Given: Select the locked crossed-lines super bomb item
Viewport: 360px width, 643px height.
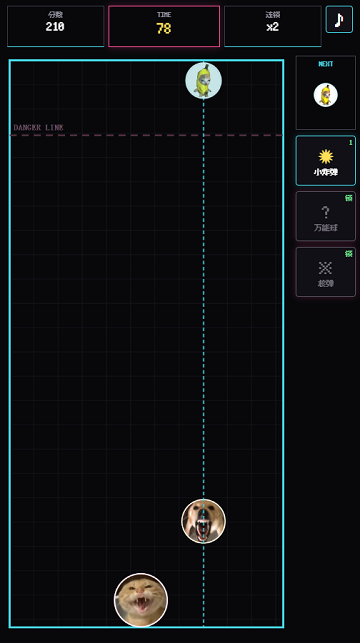Looking at the screenshot, I should (x=326, y=272).
